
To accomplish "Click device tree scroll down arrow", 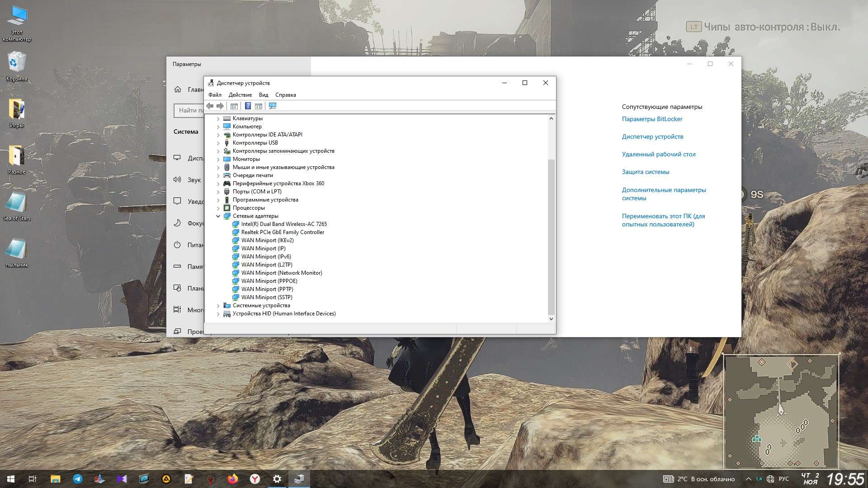I will (x=551, y=319).
